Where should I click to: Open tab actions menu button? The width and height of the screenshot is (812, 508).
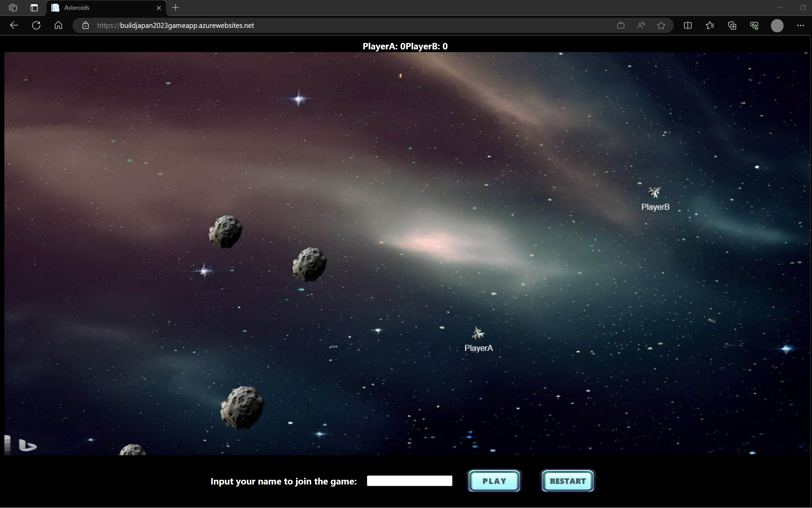pos(34,7)
